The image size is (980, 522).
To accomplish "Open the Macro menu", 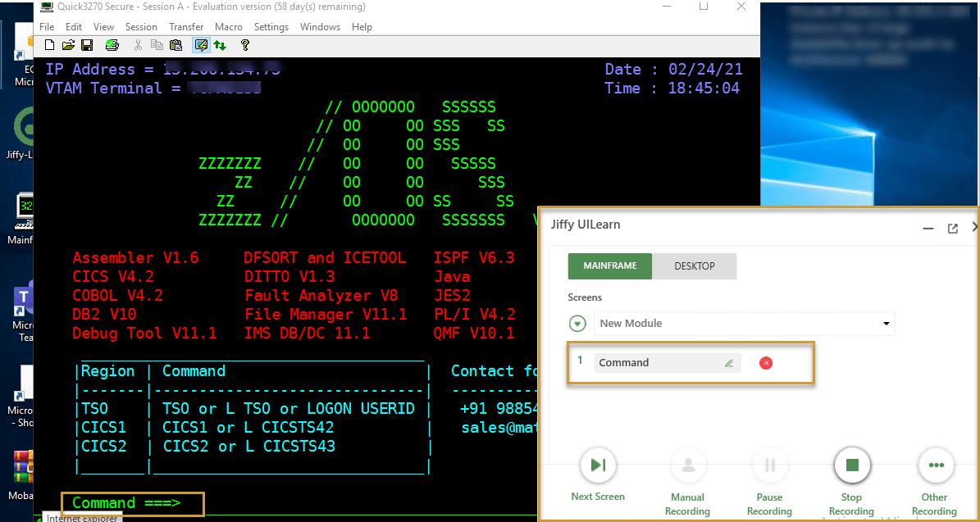I will (x=228, y=26).
